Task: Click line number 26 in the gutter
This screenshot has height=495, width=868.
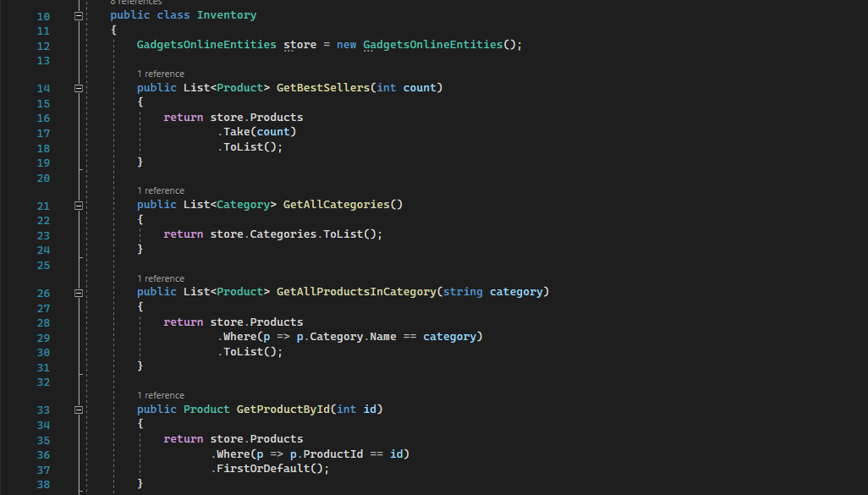Action: tap(43, 293)
